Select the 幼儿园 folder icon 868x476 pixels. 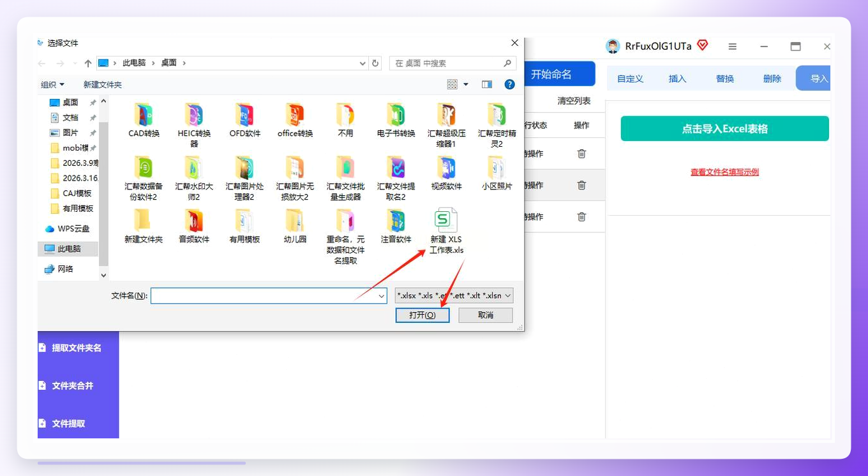pos(295,221)
